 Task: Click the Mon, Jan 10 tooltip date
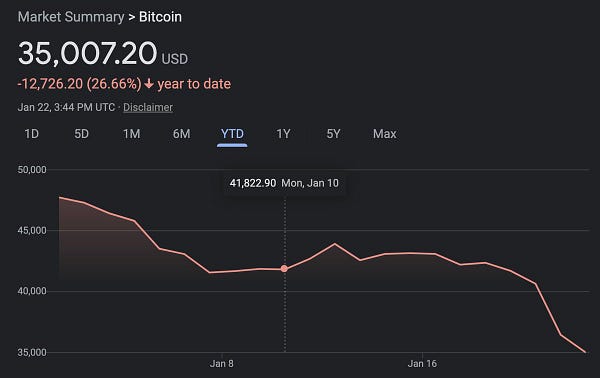(310, 183)
